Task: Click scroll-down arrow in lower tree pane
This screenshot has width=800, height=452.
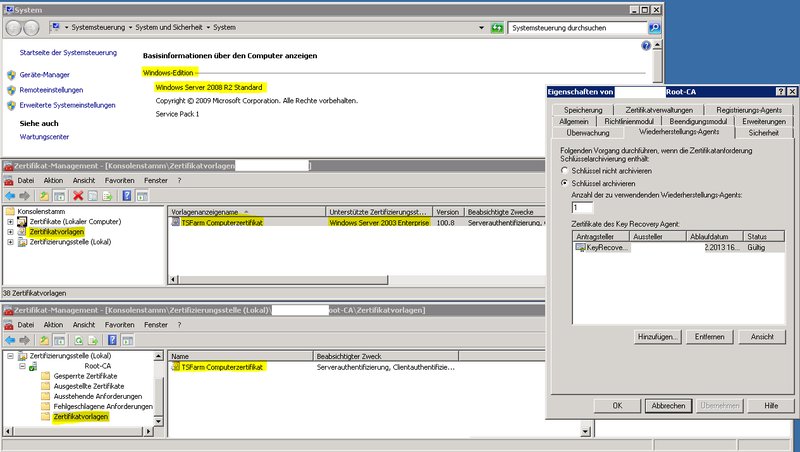Action: (x=158, y=421)
